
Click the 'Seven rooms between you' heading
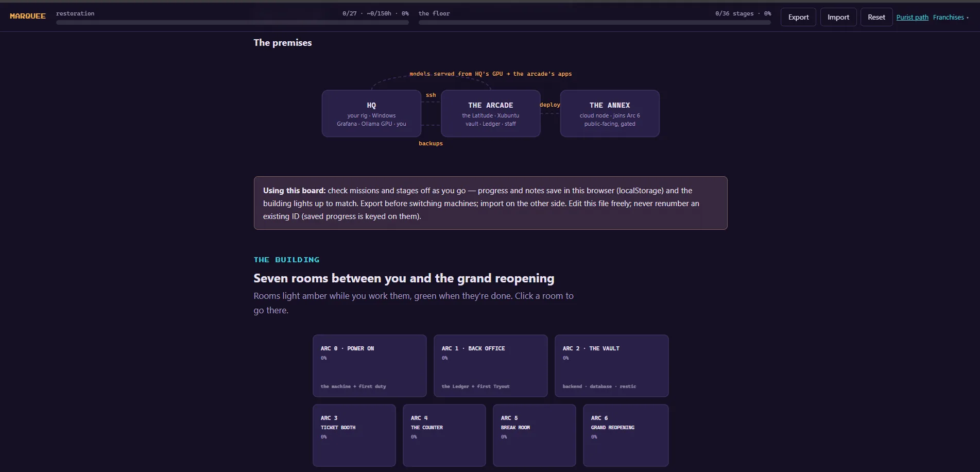click(x=404, y=278)
